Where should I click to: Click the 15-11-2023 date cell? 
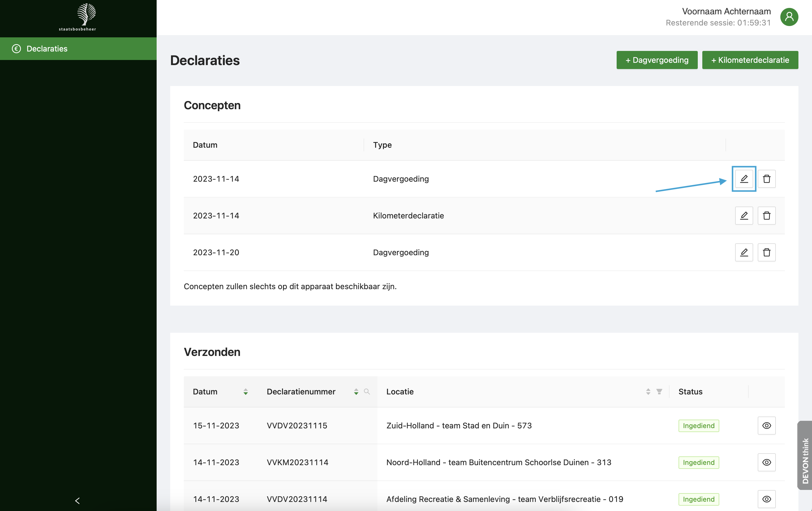[x=216, y=425]
